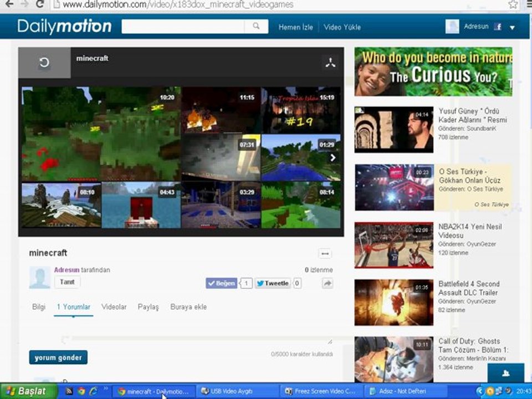Open the 08:14 video thumbnail
This screenshot has height=399, width=532.
click(x=301, y=205)
